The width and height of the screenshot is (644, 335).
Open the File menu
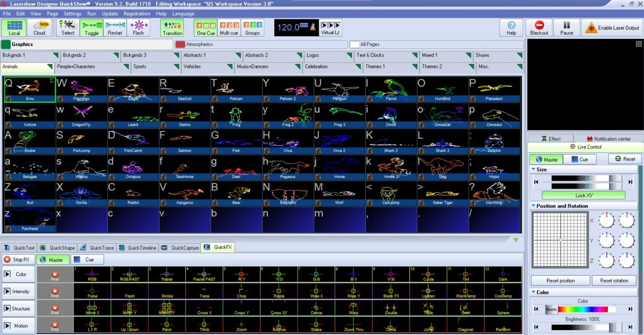coord(7,14)
